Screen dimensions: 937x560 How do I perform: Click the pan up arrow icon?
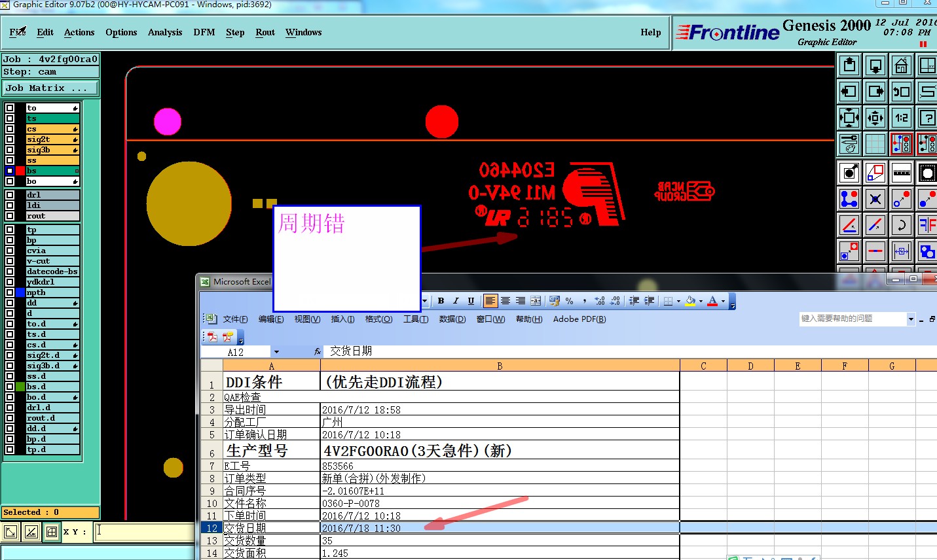click(x=849, y=65)
